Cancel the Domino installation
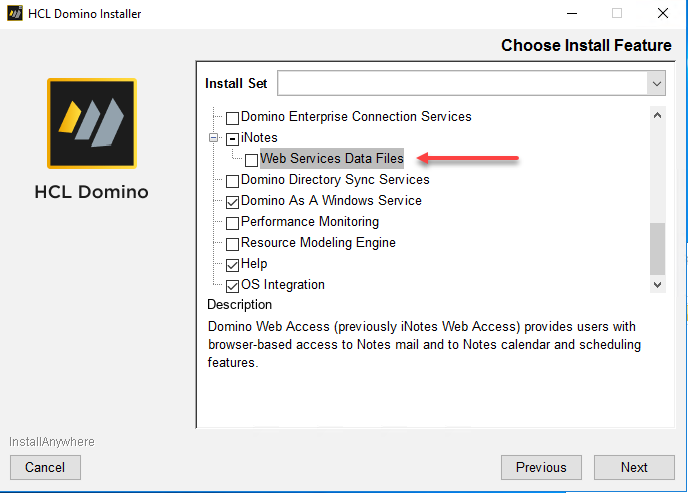 [x=45, y=467]
